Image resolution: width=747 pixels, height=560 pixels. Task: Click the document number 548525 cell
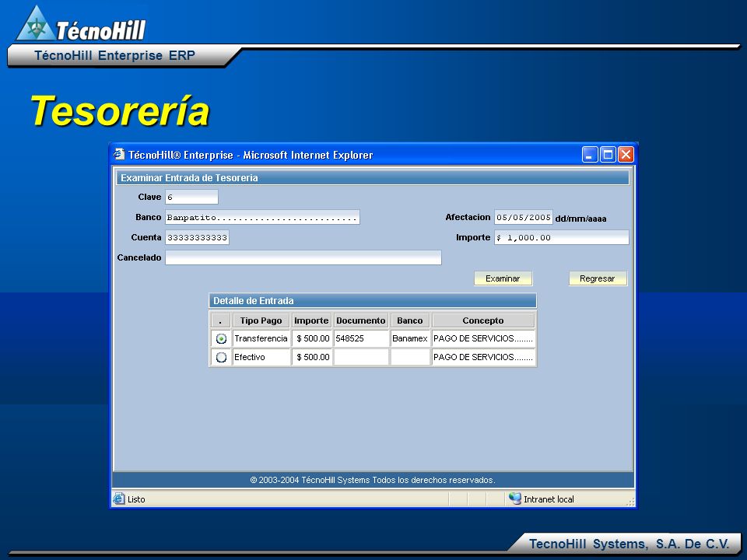[361, 338]
